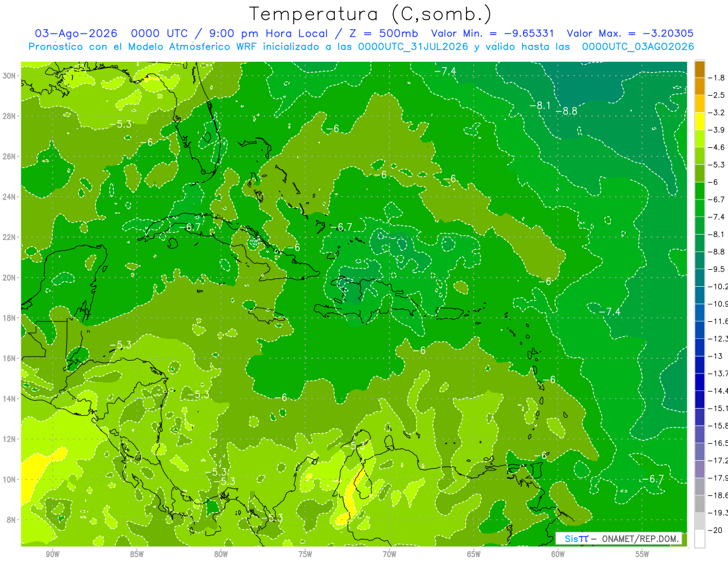Viewport: 728px width, 562px height.
Task: Select the 65W longitude axis label
Action: click(x=474, y=554)
